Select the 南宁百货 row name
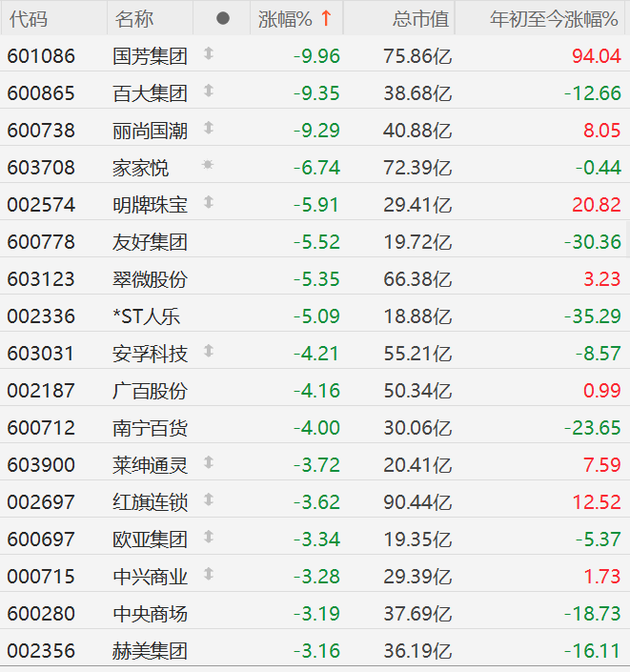Screen dimensions: 630x672 [x=150, y=428]
